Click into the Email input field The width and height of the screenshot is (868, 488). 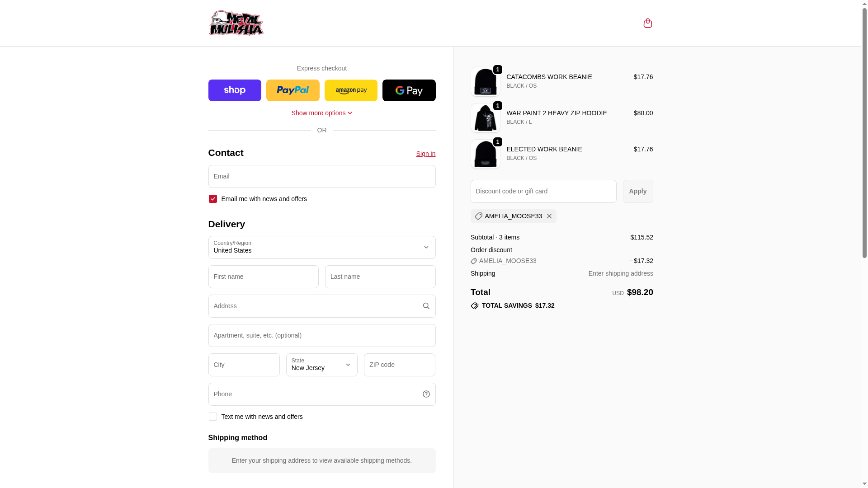tap(322, 176)
